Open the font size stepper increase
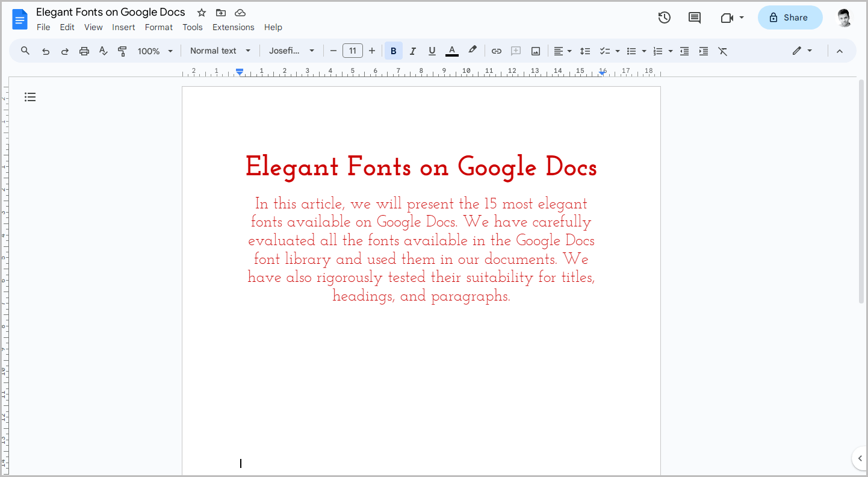This screenshot has width=868, height=477. coord(372,51)
